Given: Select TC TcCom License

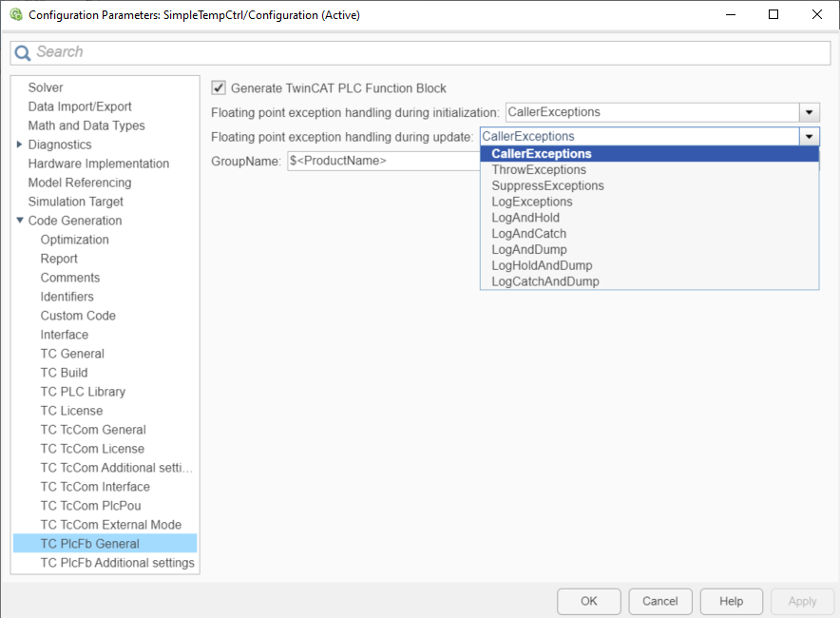Looking at the screenshot, I should [x=92, y=449].
